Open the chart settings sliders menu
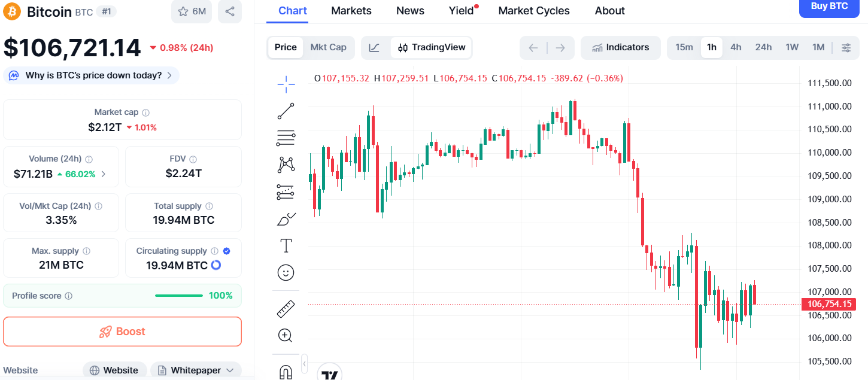This screenshot has height=380, width=868. point(846,47)
